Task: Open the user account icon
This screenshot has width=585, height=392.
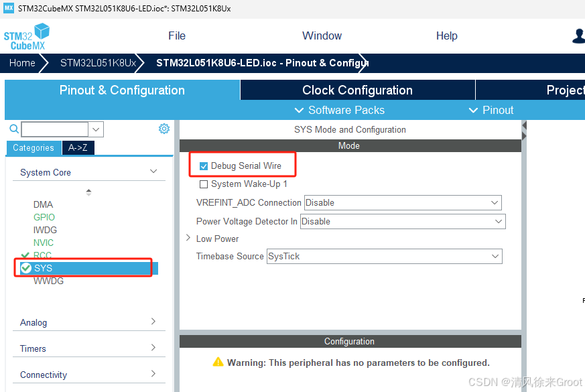Action: tap(579, 36)
